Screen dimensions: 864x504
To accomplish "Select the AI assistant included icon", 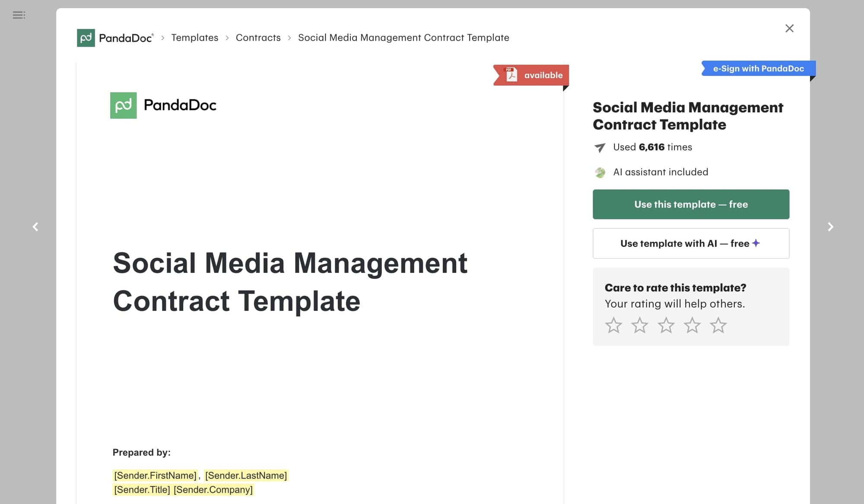I will (600, 172).
